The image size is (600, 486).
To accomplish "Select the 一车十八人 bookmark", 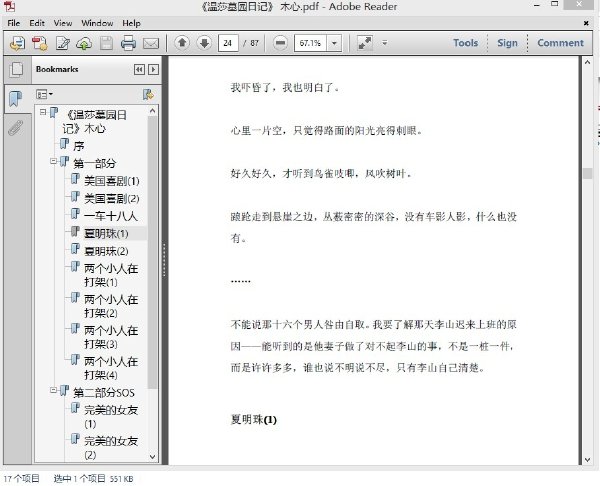I will click(111, 216).
